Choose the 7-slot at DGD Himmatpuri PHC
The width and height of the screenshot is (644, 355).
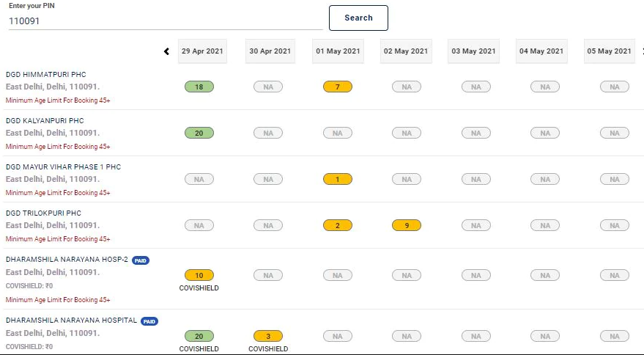click(338, 87)
